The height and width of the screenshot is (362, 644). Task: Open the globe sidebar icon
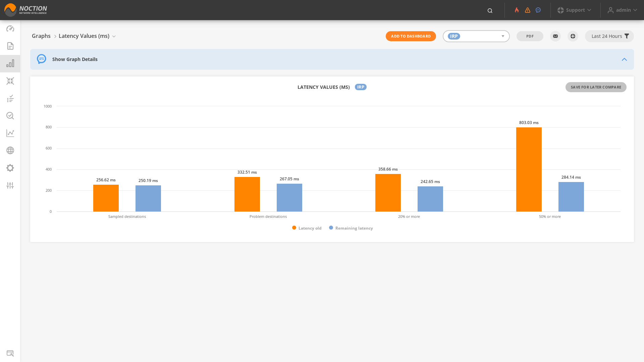tap(10, 150)
